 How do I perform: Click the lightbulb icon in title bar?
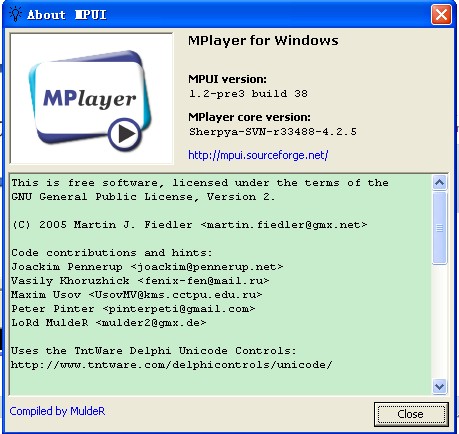(15, 14)
